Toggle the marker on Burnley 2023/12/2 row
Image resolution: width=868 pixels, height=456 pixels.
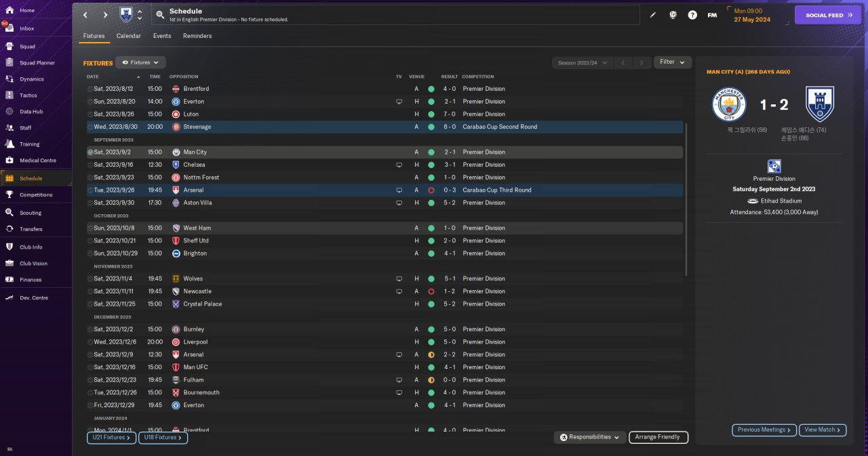tap(90, 329)
